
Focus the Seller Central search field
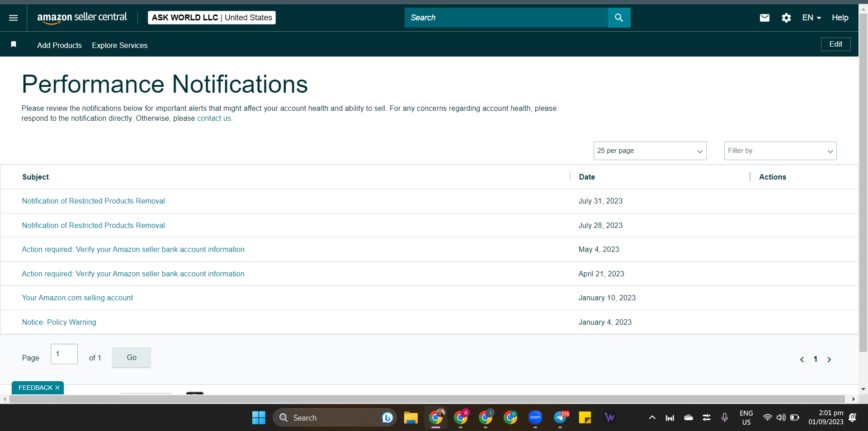506,18
